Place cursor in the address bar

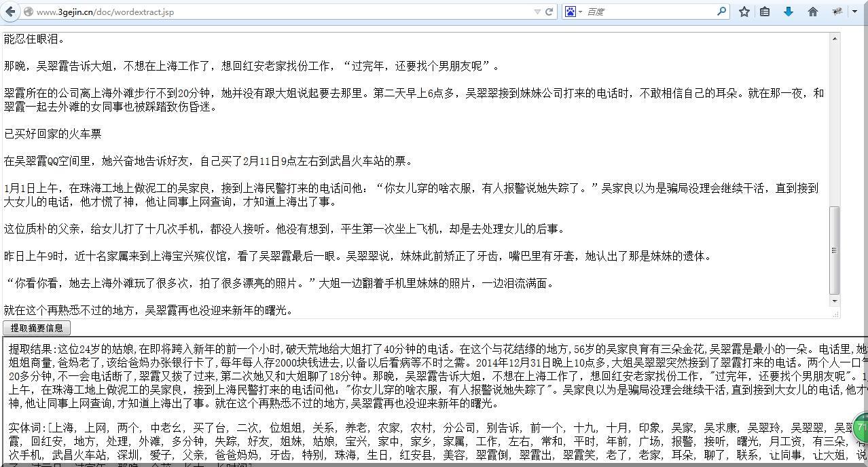click(x=272, y=12)
